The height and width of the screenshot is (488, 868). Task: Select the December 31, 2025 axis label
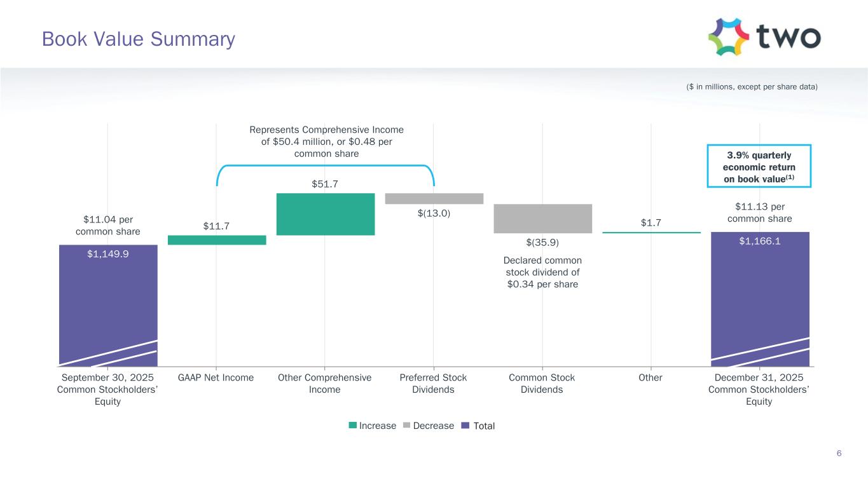click(759, 389)
